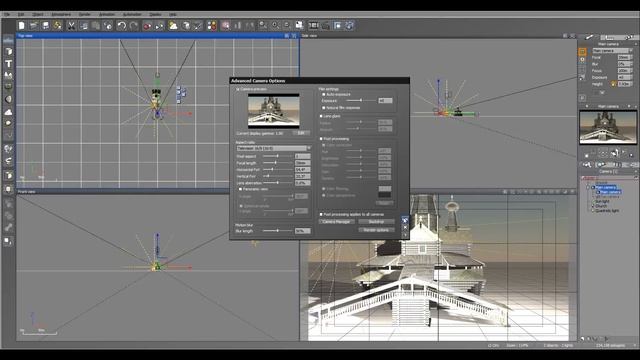Click the four colored dots toolbar icon
This screenshot has height=360, width=640.
211,25
